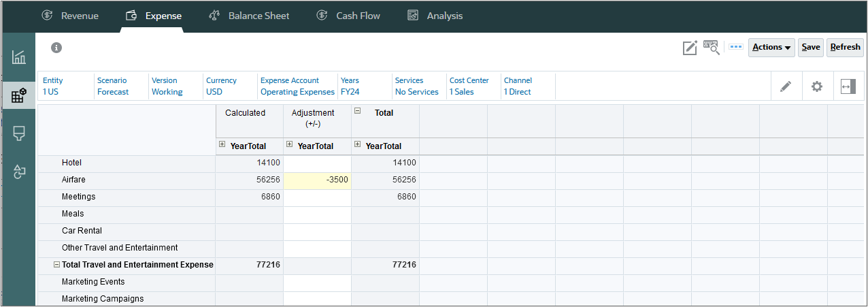Select the Marketing Campaigns row header

[x=127, y=299]
